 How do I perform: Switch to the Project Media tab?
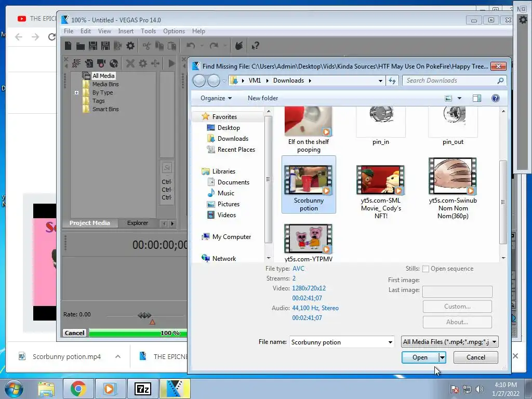click(x=89, y=223)
